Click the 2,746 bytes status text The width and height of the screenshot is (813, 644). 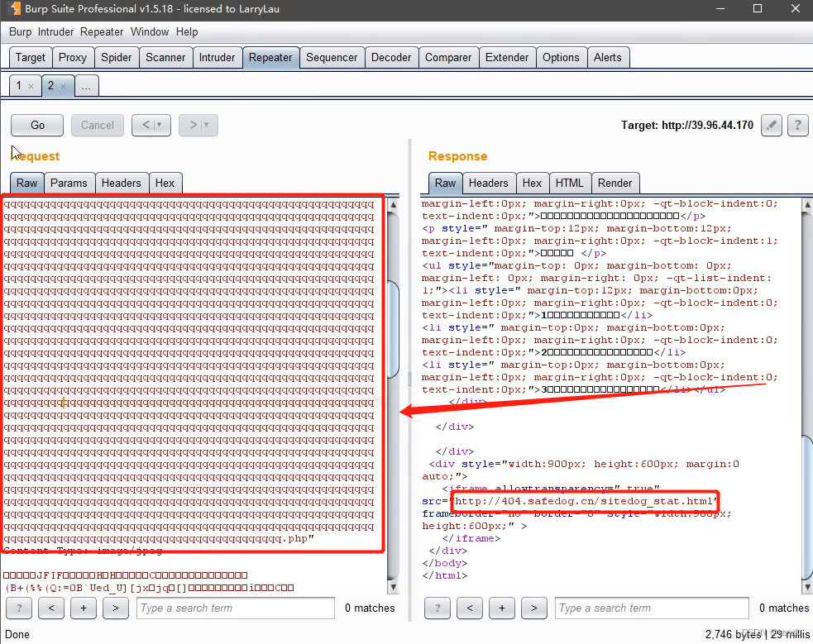(x=733, y=634)
